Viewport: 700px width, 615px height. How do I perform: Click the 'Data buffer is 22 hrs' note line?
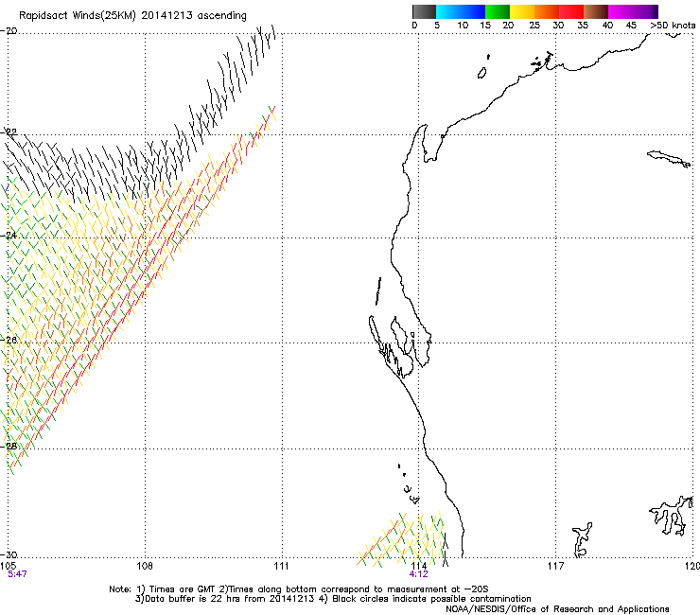[333, 599]
